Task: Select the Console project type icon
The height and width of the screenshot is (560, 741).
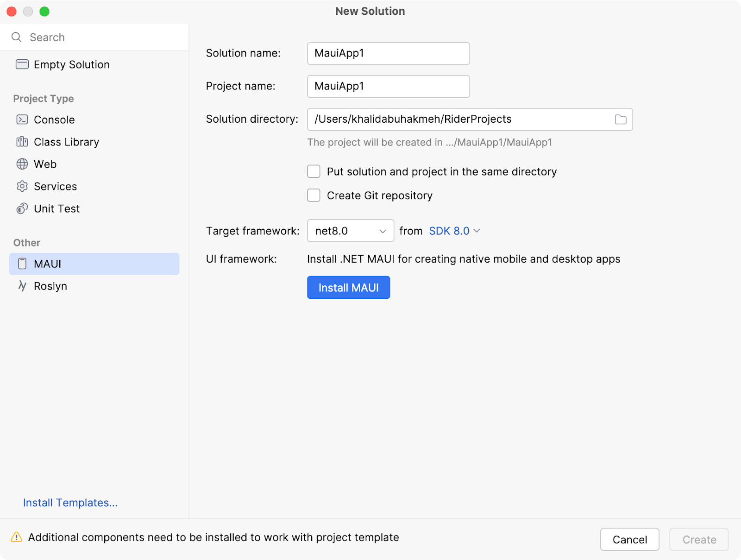Action: point(22,120)
